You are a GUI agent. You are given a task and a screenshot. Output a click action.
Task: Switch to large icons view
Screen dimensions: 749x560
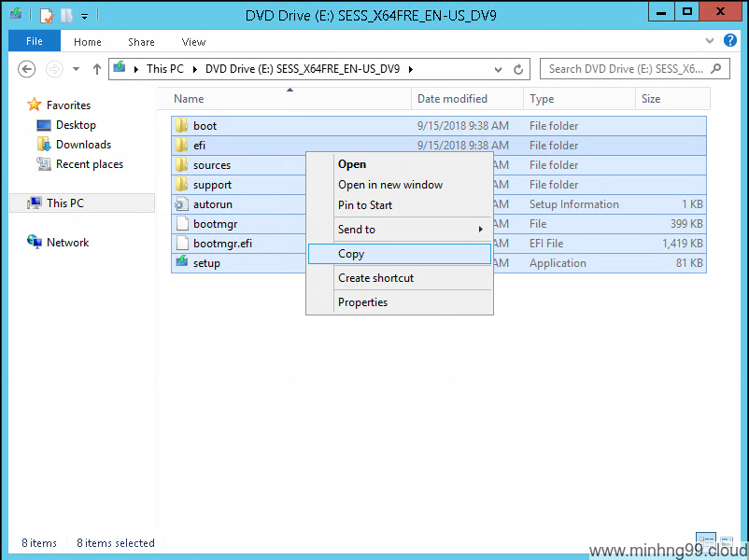(727, 542)
